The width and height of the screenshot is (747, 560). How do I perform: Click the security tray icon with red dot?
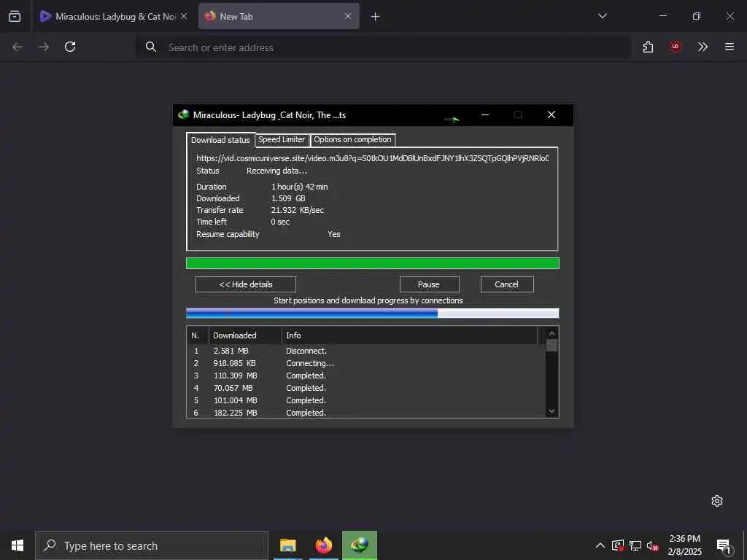point(618,545)
